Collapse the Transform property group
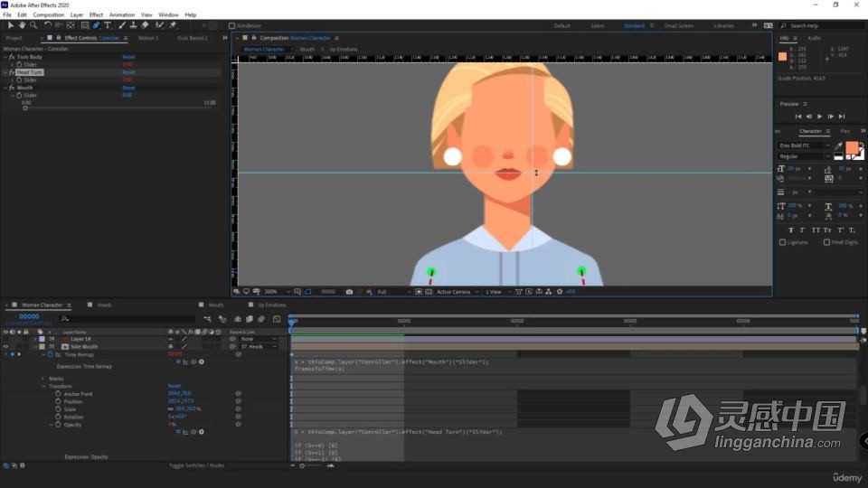868x488 pixels. click(43, 386)
